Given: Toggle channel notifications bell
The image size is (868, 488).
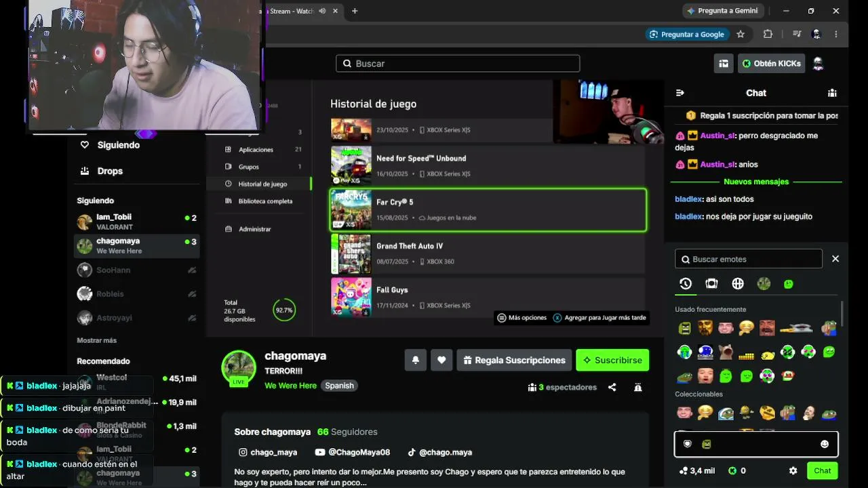Looking at the screenshot, I should 416,361.
